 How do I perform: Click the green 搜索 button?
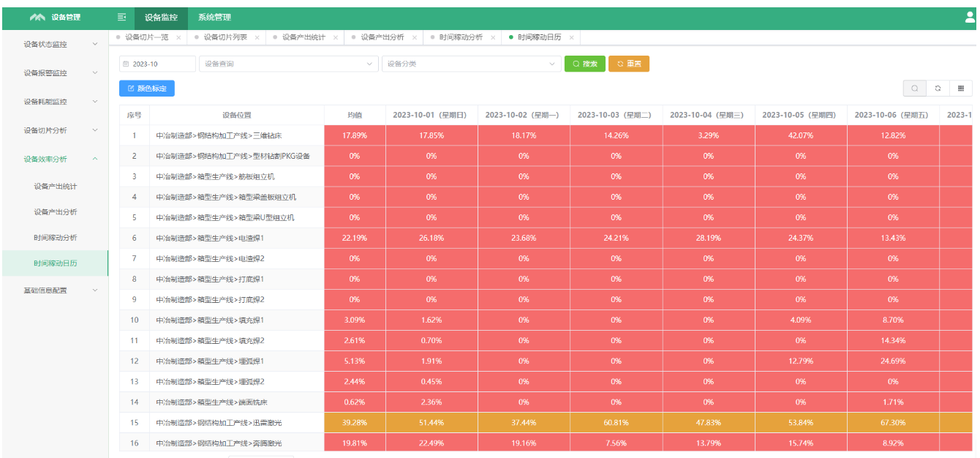[585, 64]
